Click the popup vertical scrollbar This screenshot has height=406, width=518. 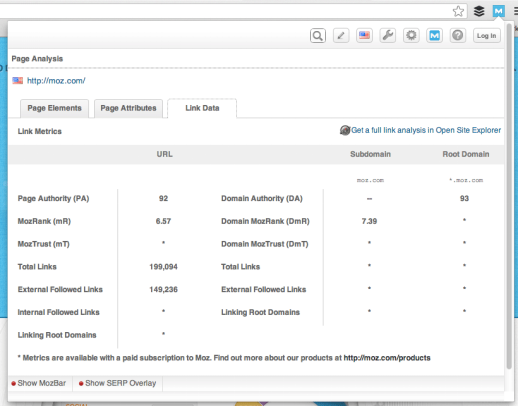[x=509, y=197]
